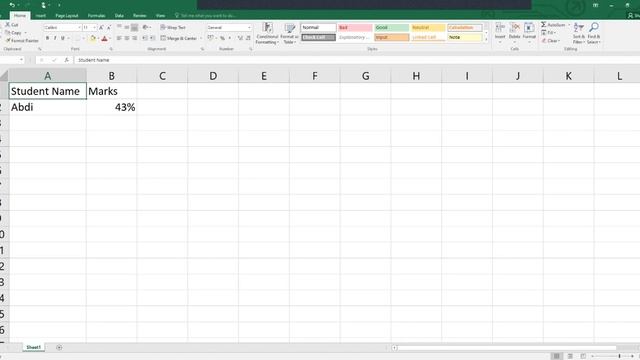Click the Wrap Text button

(x=173, y=27)
